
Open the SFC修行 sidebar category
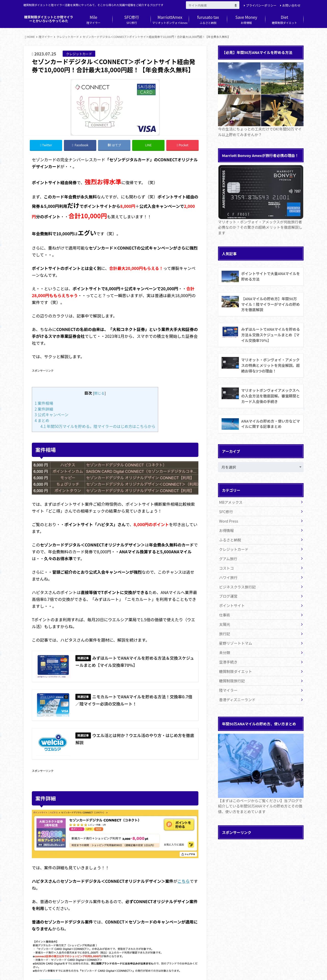[x=260, y=512]
